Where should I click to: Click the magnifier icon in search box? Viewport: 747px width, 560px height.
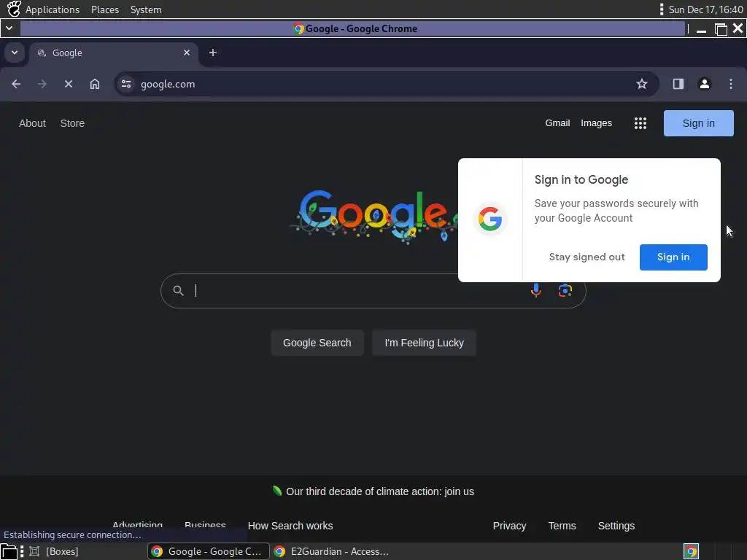pyautogui.click(x=178, y=290)
